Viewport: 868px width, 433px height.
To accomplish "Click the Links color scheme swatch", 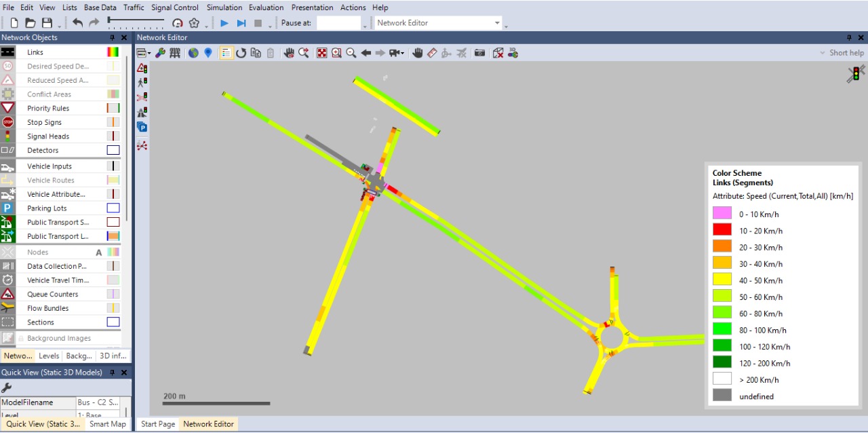I will [113, 52].
